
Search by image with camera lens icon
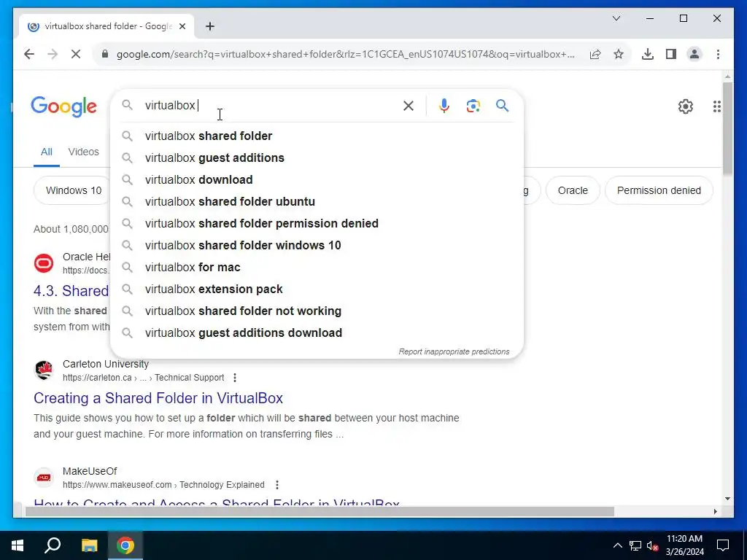coord(473,106)
